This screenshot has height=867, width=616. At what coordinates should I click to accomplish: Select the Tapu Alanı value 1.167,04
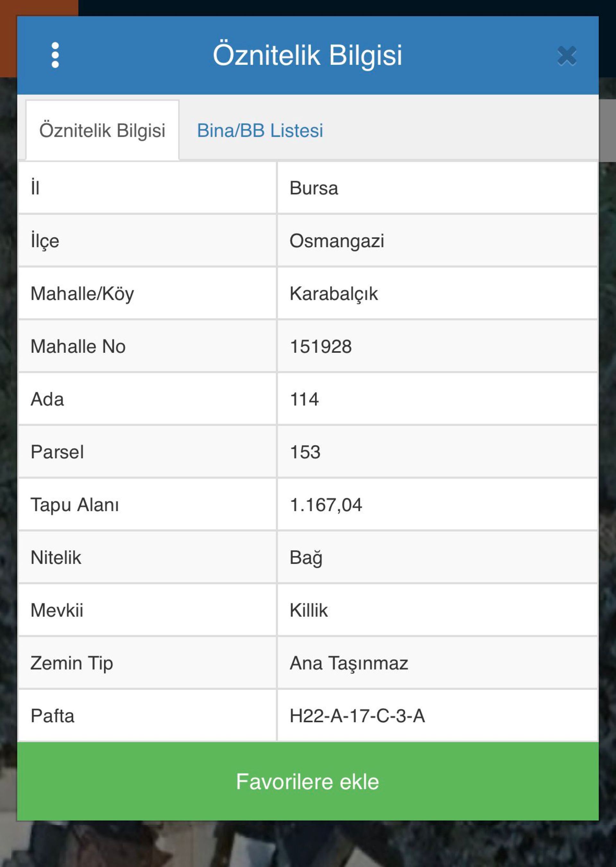(326, 505)
